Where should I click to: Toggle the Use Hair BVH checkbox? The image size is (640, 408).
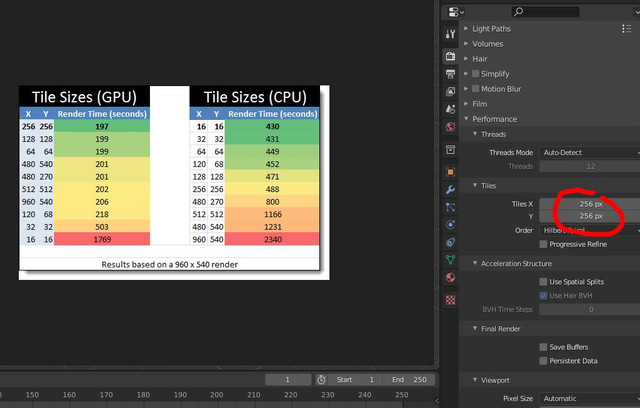543,295
